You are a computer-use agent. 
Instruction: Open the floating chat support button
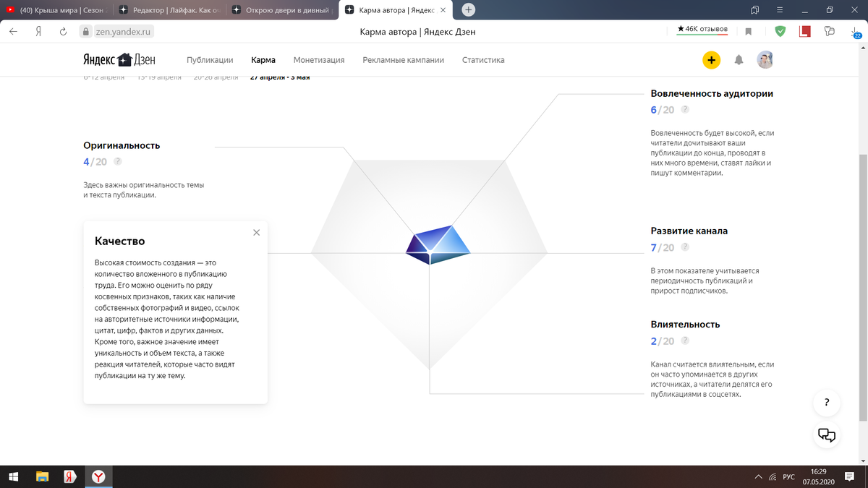coord(827,435)
